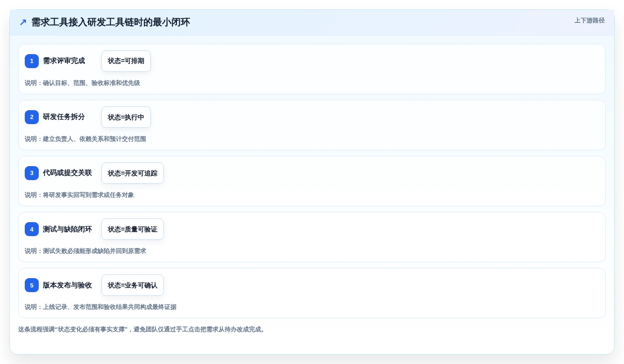624x364 pixels.
Task: Select the 状态=业务可确认 status chip
Action: coord(133,285)
